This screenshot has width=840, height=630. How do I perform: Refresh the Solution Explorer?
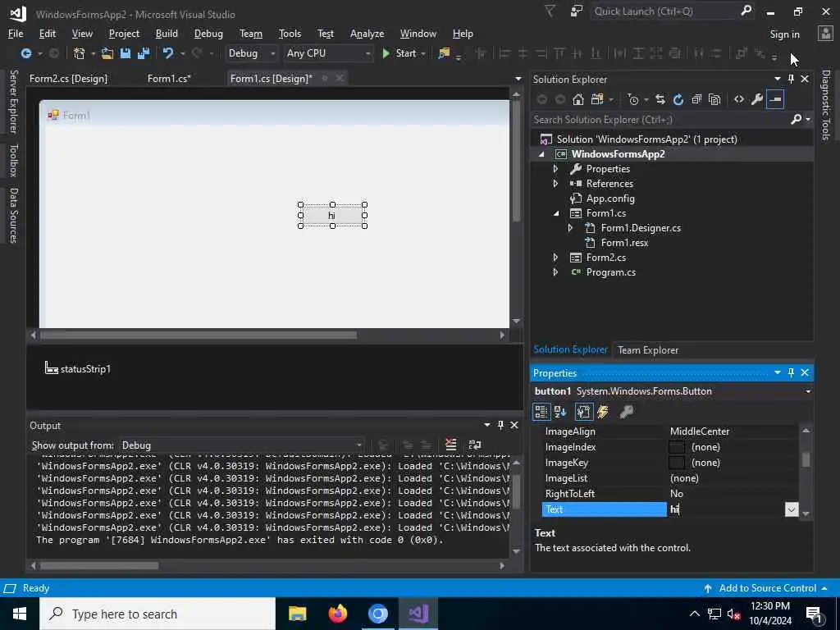(678, 99)
